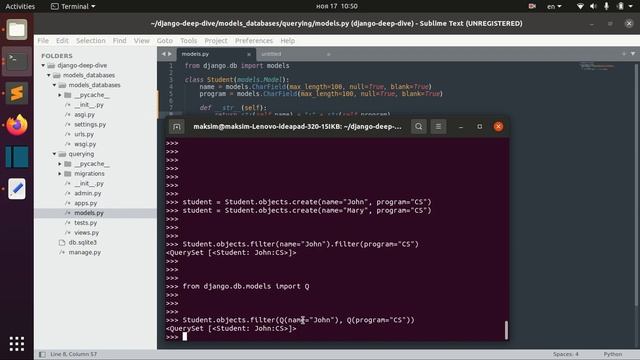Click Activities in the top bar

point(20,6)
